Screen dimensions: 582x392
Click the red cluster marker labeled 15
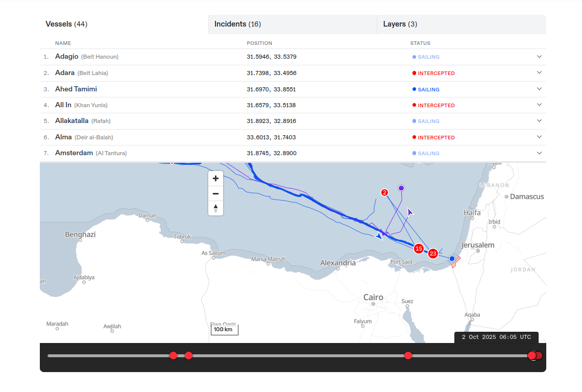tap(419, 249)
